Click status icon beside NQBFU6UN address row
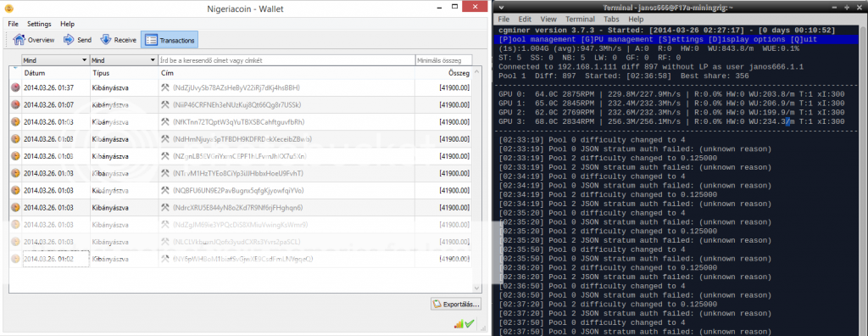The height and width of the screenshot is (336, 868). pos(15,191)
